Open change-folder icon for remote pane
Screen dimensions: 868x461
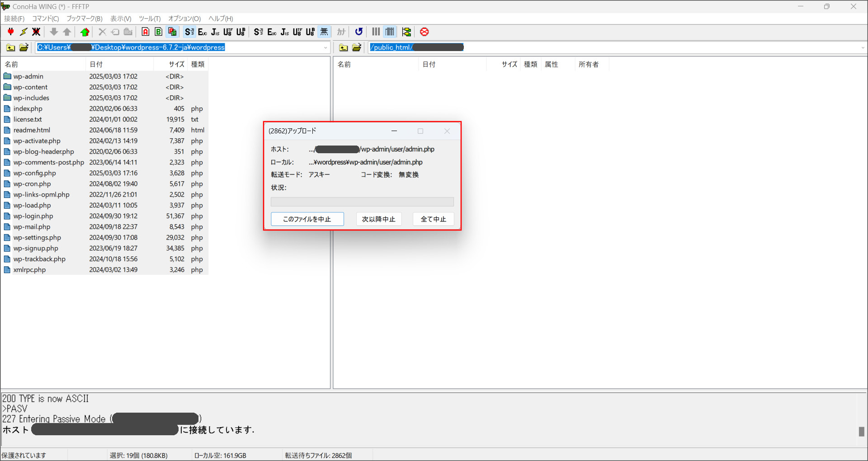[x=357, y=47]
